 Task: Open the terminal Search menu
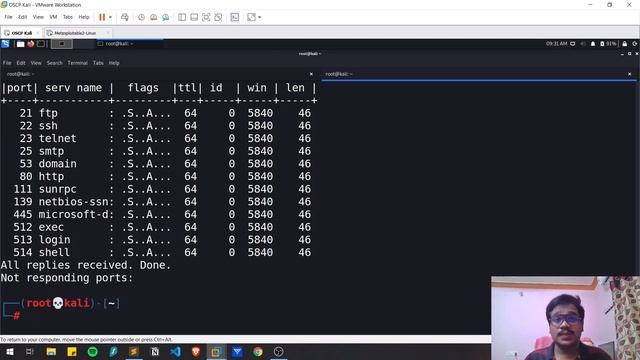54,63
